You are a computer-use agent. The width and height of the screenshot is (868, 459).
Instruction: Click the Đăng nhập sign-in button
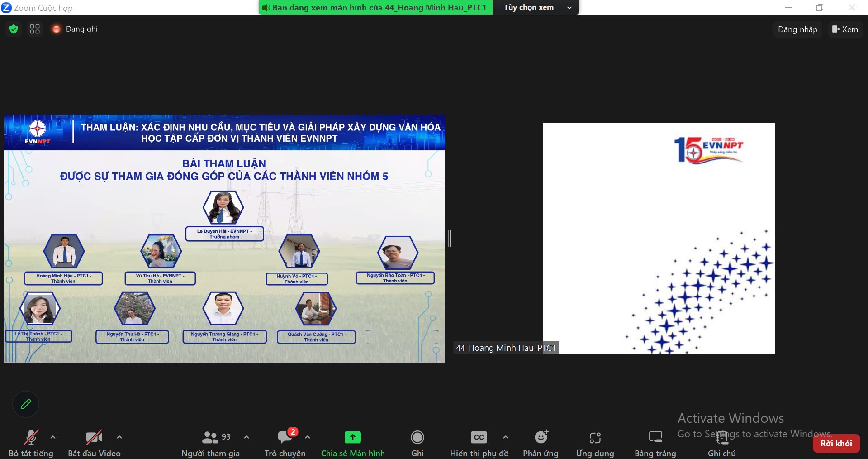(x=797, y=29)
